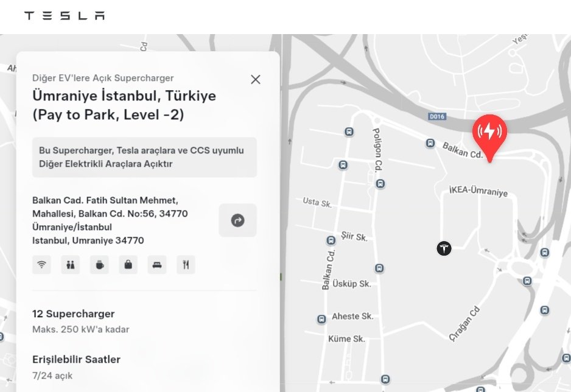Select the Wi-Fi amenity icon
The width and height of the screenshot is (571, 392).
click(41, 265)
